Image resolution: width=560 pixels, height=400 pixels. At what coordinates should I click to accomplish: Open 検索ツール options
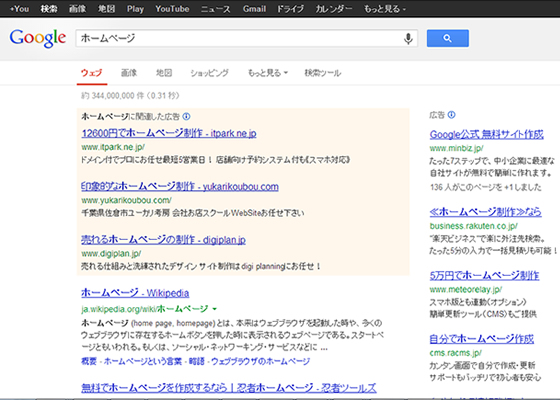coord(322,73)
